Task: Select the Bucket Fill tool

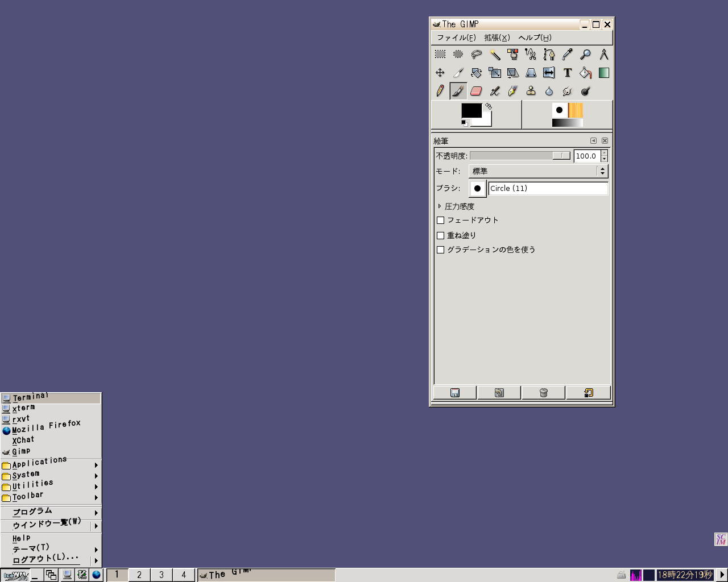Action: 586,73
